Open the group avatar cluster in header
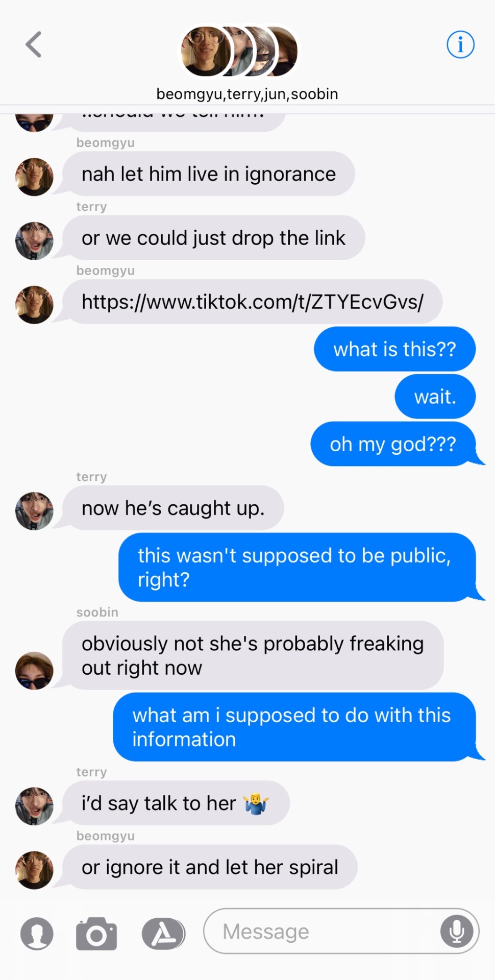 [240, 52]
